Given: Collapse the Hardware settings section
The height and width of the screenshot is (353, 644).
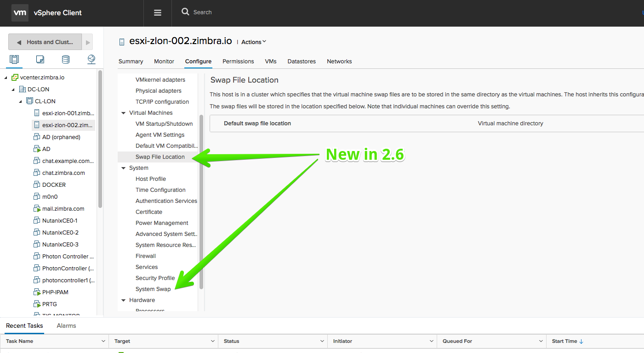Looking at the screenshot, I should click(x=123, y=300).
